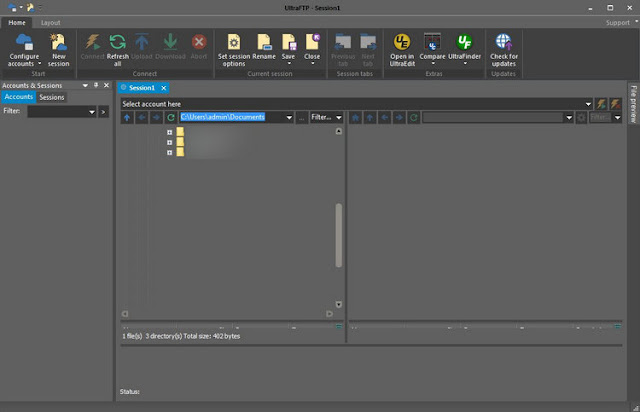Screen dimensions: 640x412
Task: Click the remote path input field
Action: (493, 118)
